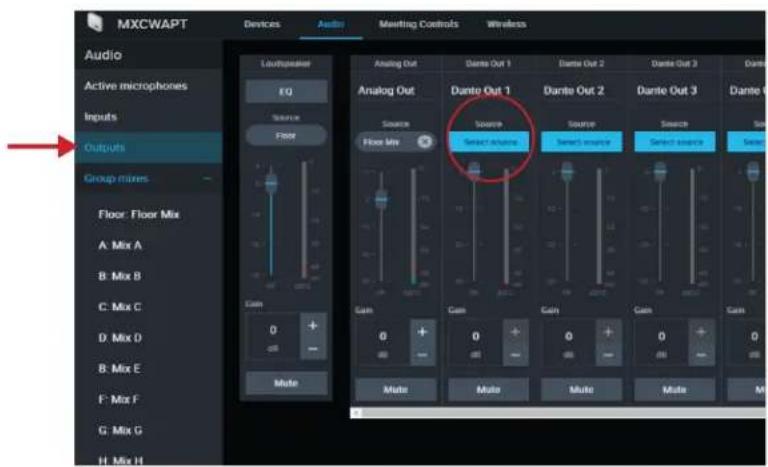Increase Dante Out 1 gain with plus
Viewport: 768px width, 467px height.
pos(515,332)
